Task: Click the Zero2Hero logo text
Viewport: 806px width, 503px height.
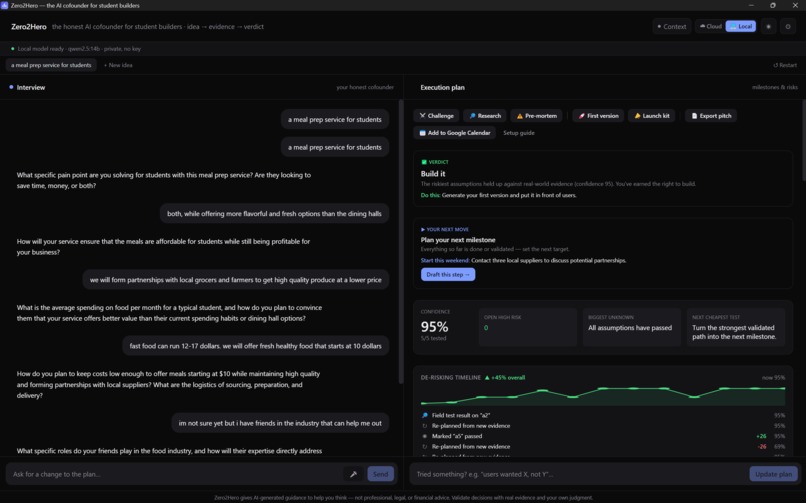Action: point(29,27)
